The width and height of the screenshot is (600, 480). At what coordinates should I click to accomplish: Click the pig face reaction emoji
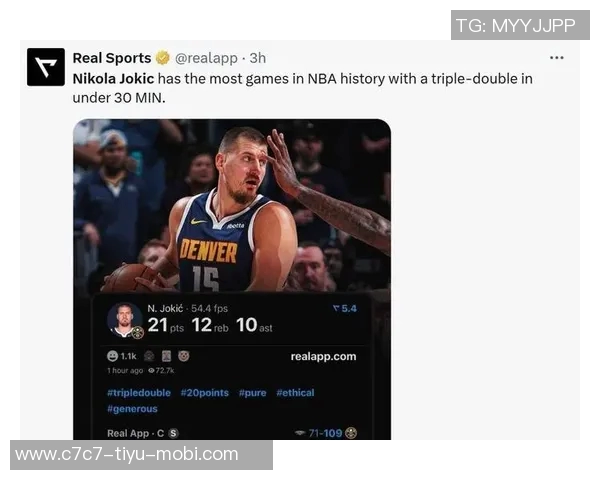pos(184,356)
